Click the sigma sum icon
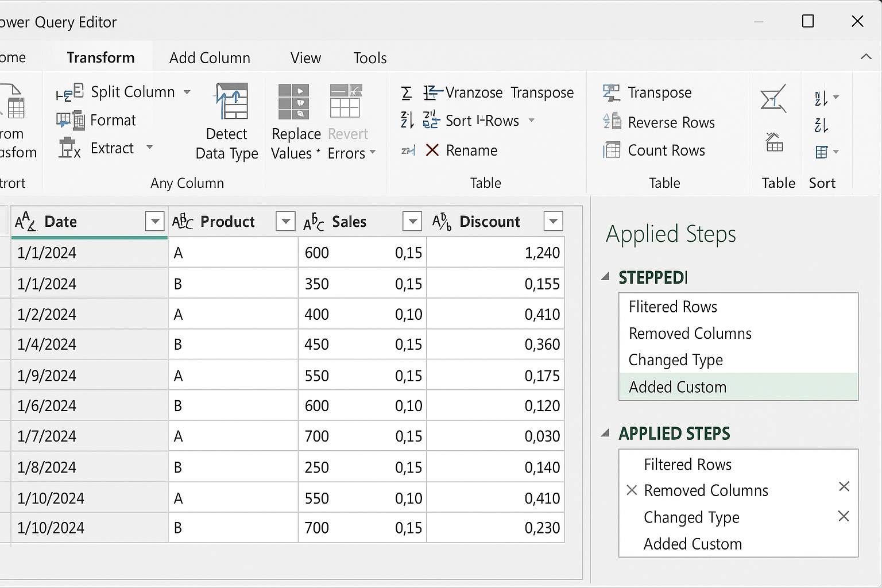 coord(407,92)
